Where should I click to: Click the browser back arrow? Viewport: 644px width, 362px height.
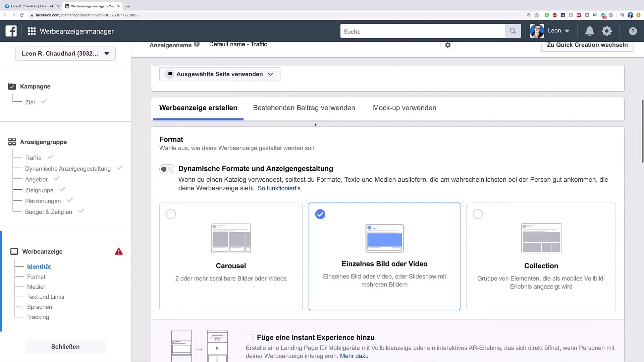pos(5,15)
